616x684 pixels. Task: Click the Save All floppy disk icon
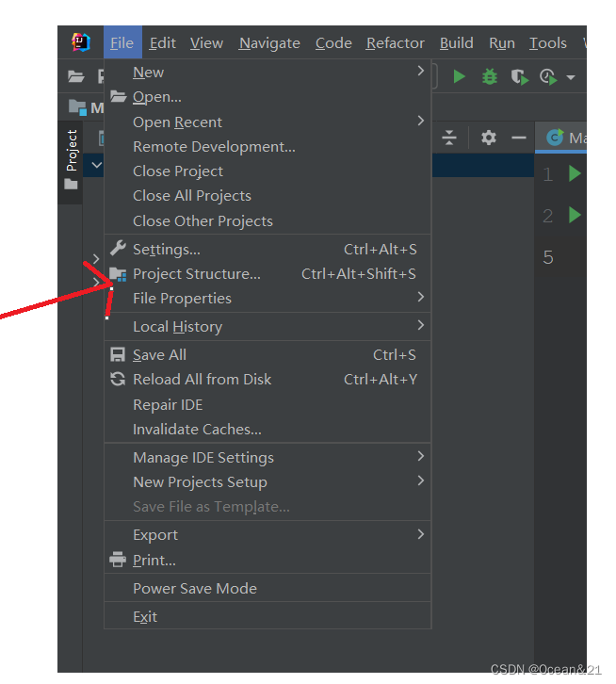118,354
